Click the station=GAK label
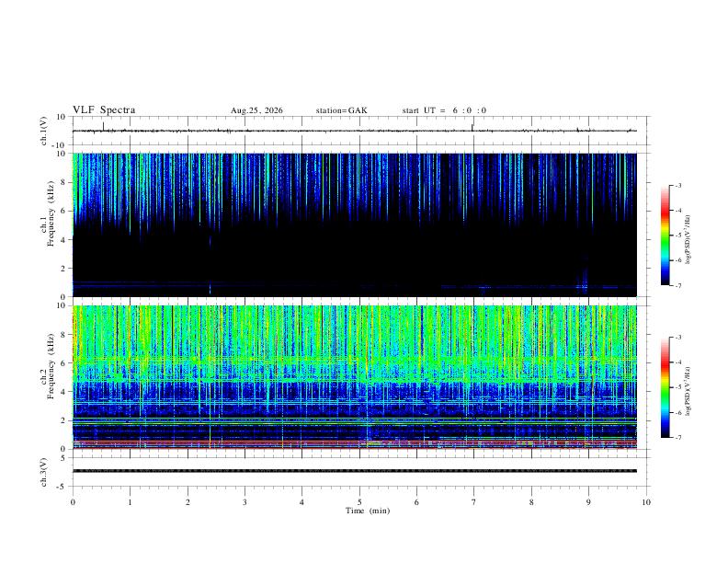Screen dimensions: 728x563 pyautogui.click(x=341, y=110)
